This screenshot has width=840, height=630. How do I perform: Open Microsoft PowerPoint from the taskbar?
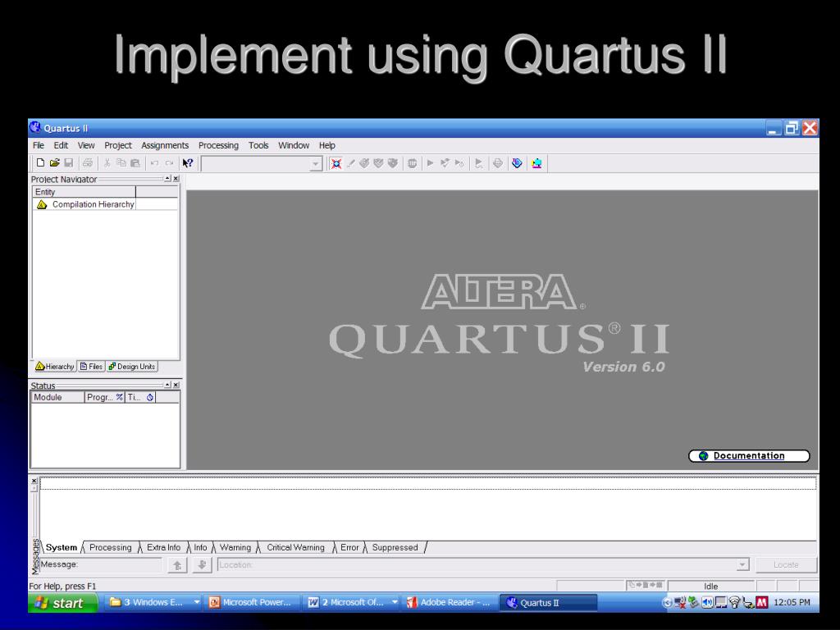point(251,603)
